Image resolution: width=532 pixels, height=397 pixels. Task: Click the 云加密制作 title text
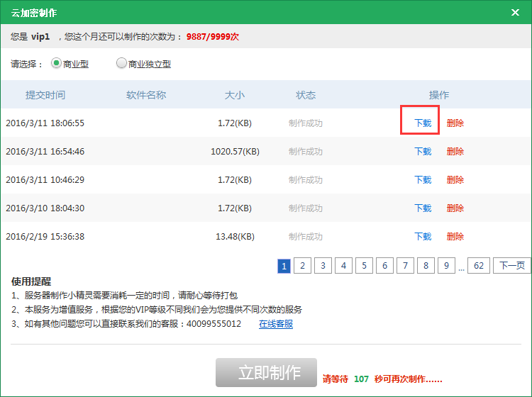click(x=34, y=13)
